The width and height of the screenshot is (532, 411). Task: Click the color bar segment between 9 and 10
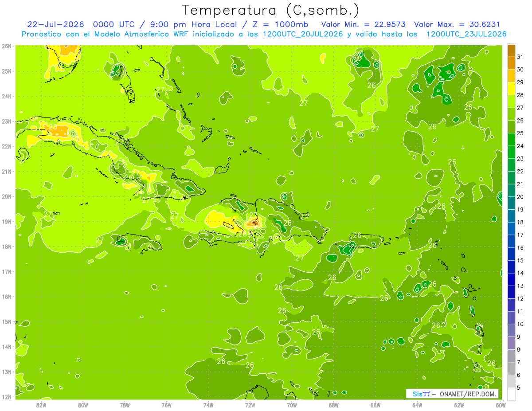click(511, 330)
